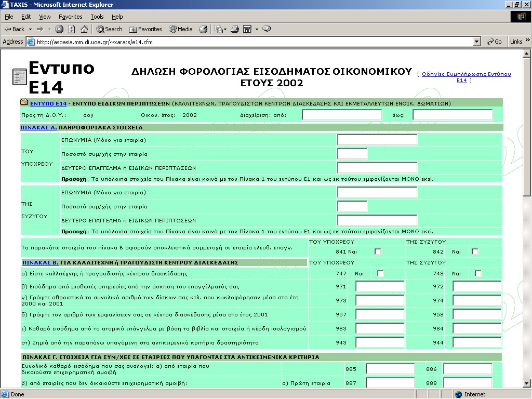532x399 pixels.
Task: Open the Media bar from the toolbar
Action: tap(181, 29)
